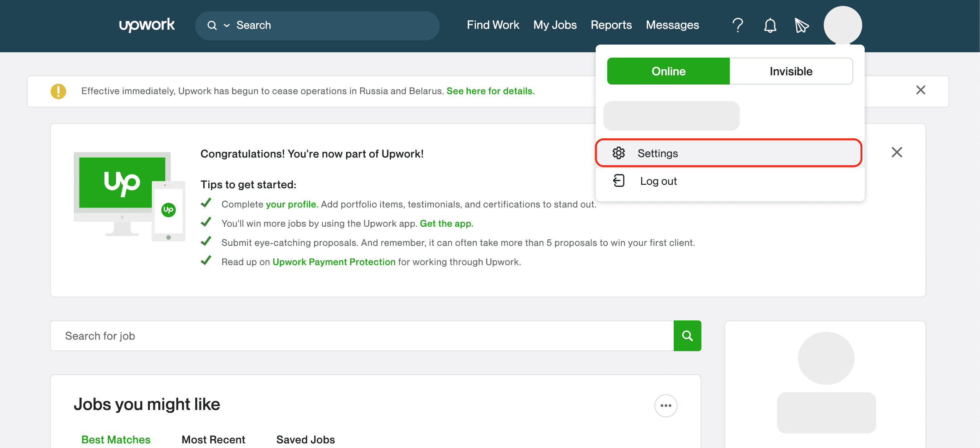
Task: Expand the search type dropdown chevron
Action: coord(227,25)
